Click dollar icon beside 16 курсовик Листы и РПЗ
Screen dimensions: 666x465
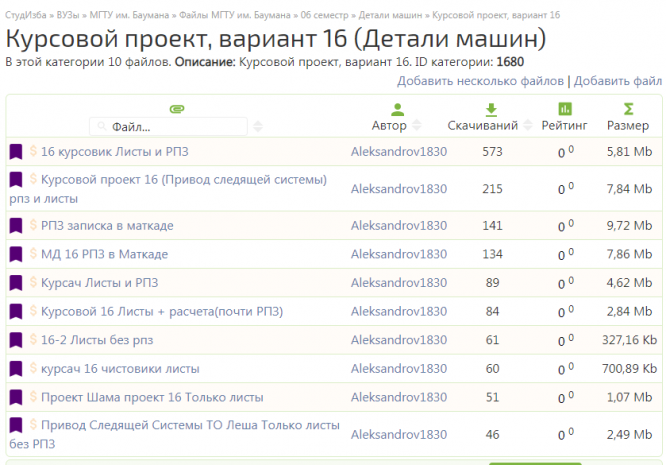(x=33, y=151)
